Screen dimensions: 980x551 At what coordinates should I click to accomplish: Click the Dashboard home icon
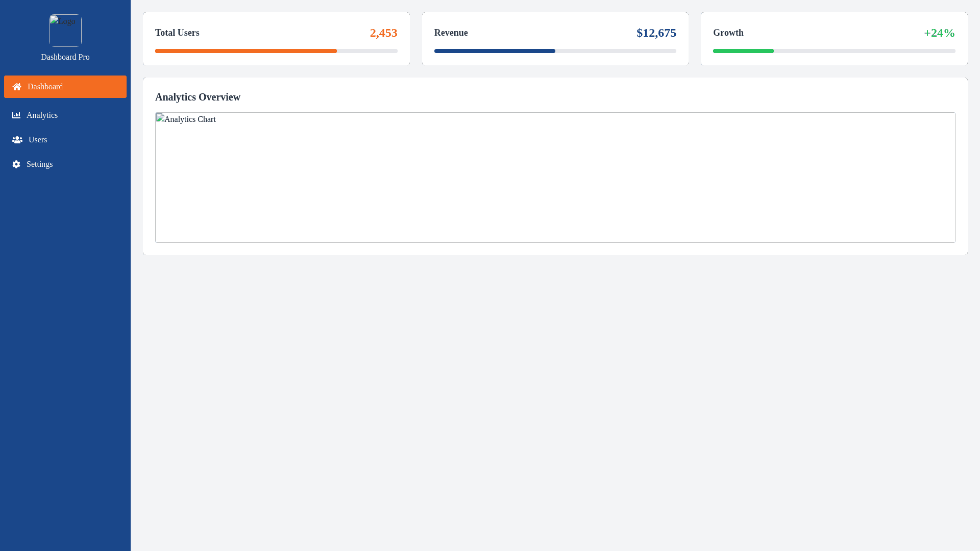17,87
